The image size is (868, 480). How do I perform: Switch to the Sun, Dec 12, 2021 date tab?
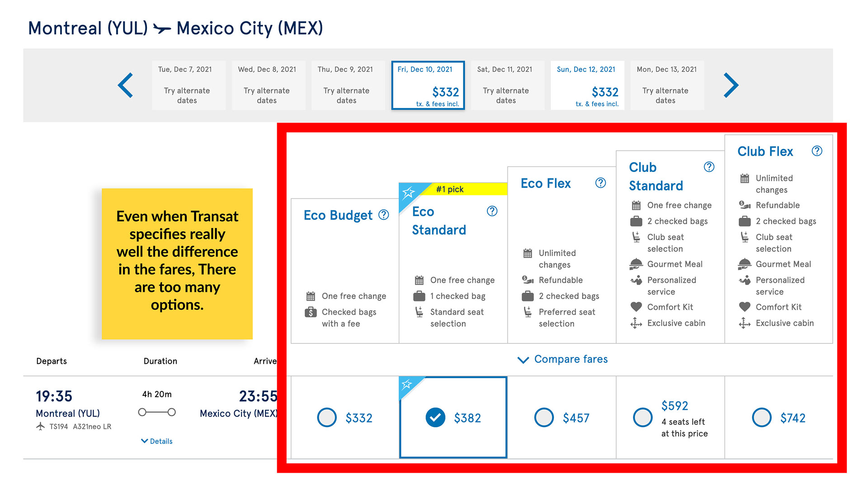pyautogui.click(x=587, y=86)
